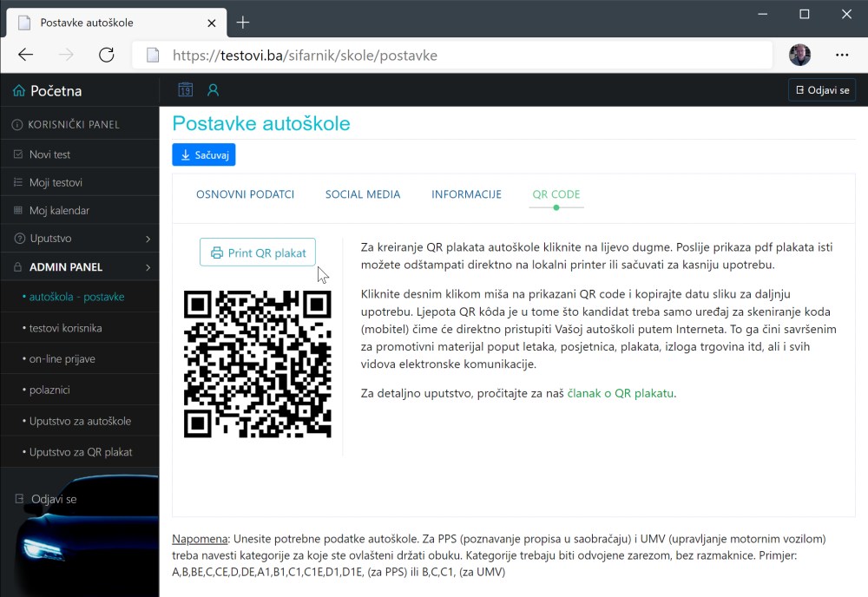
Task: Open the user profile icon in top bar
Action: pyautogui.click(x=214, y=89)
